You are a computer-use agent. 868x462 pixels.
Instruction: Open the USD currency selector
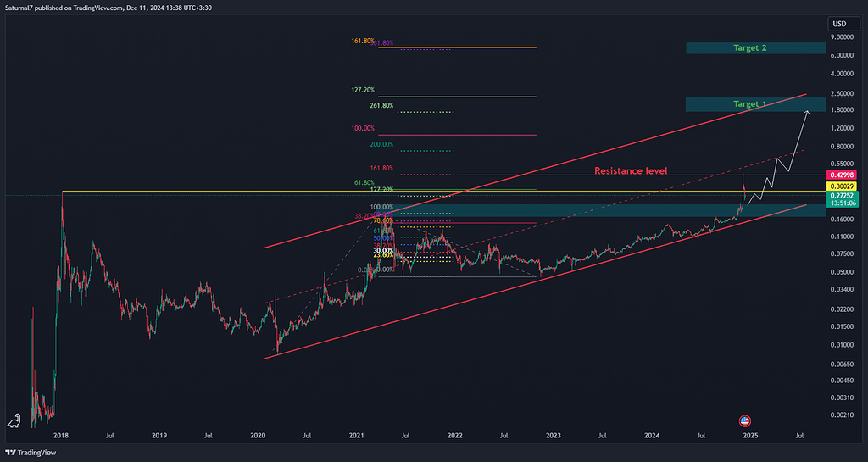coord(840,24)
